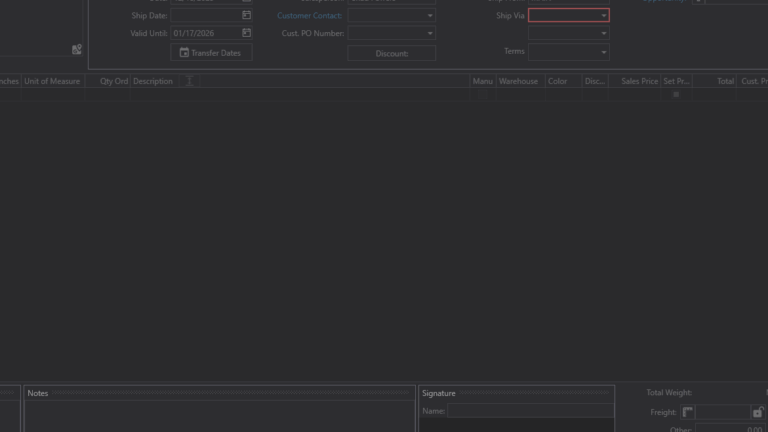Toggle the Set Price checkbox in first row
The width and height of the screenshot is (768, 432).
pos(676,95)
